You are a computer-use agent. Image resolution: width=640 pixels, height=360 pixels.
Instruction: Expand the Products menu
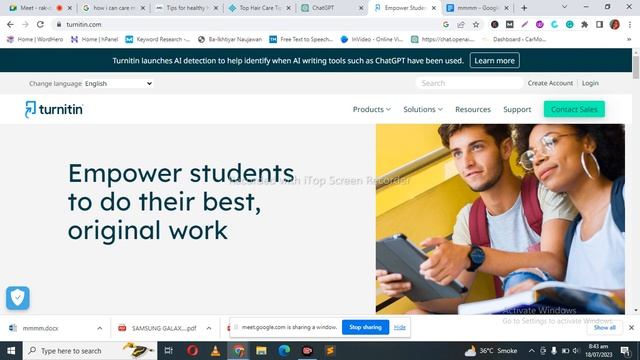(x=371, y=109)
